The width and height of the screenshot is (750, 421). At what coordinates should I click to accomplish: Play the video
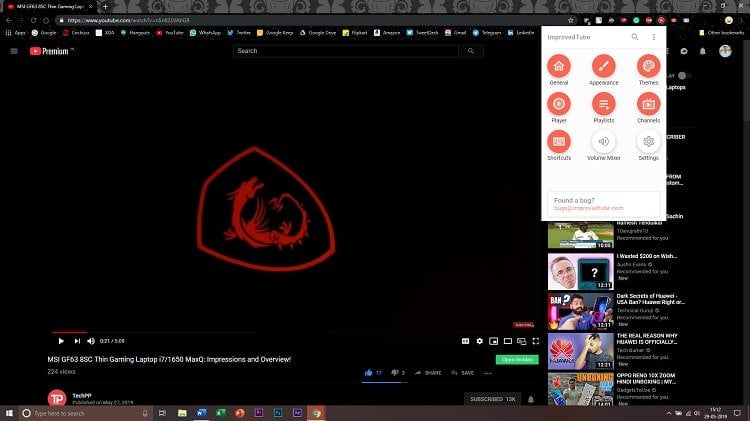click(x=61, y=341)
